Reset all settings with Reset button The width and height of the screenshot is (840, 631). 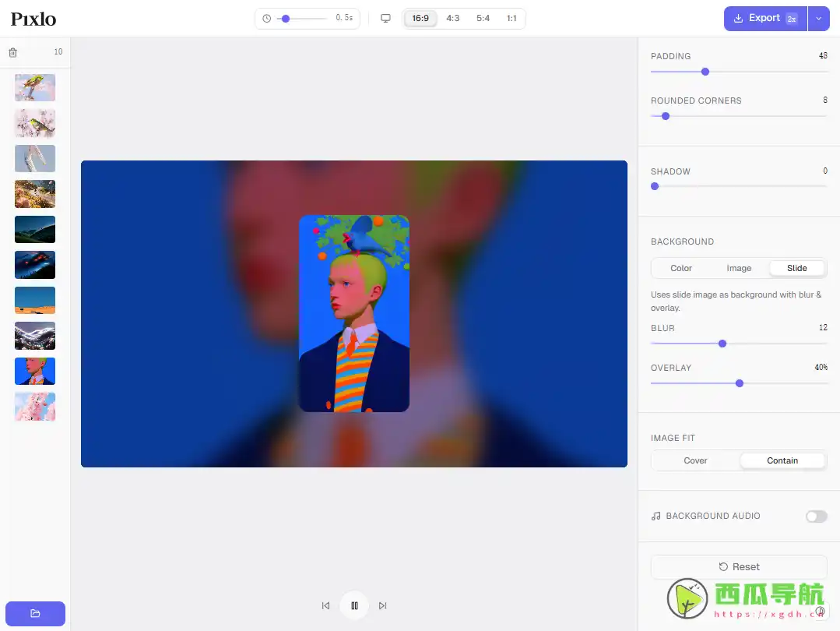click(739, 566)
